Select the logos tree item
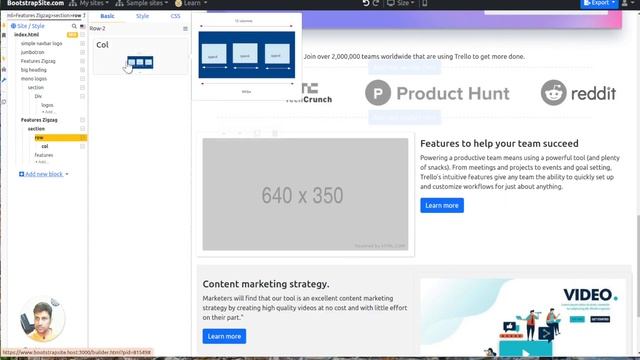Viewport: 640px width, 360px height. click(x=47, y=105)
